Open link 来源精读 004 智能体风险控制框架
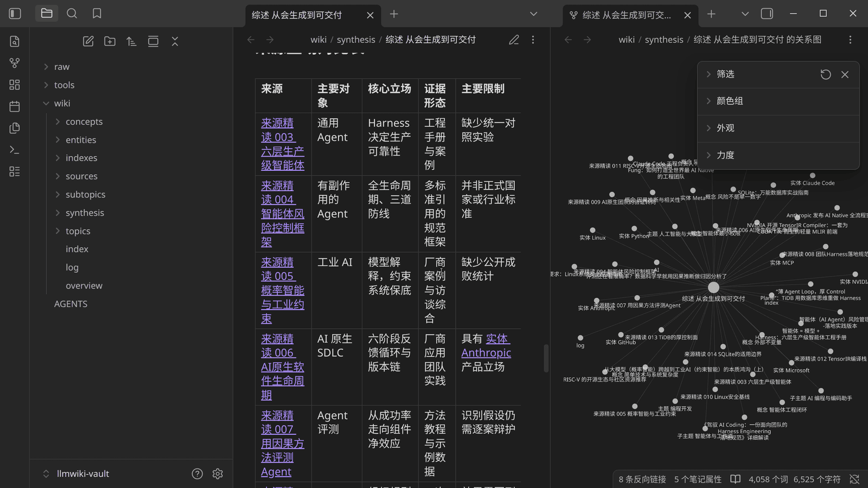The width and height of the screenshot is (868, 488). (x=283, y=214)
